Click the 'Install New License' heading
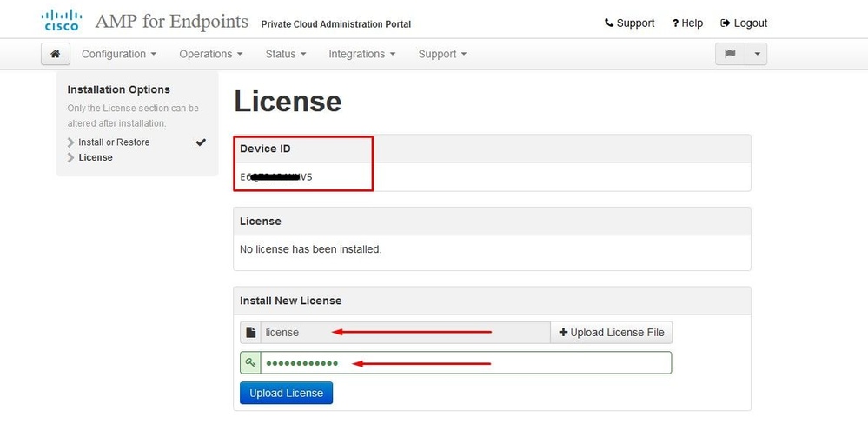This screenshot has height=437, width=868. [x=290, y=301]
